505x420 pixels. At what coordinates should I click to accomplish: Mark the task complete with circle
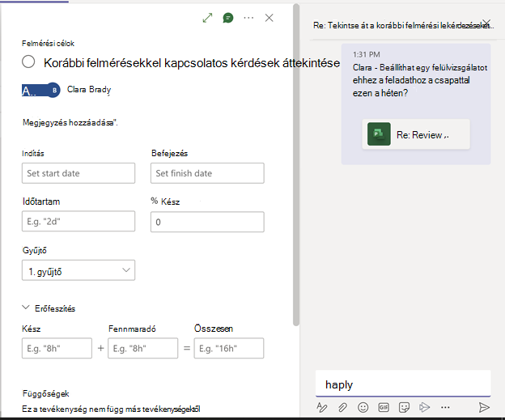click(x=28, y=62)
